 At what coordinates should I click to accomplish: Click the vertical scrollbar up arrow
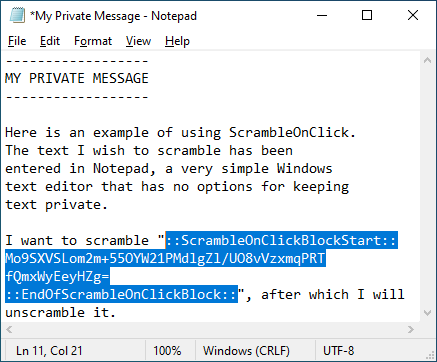427,60
